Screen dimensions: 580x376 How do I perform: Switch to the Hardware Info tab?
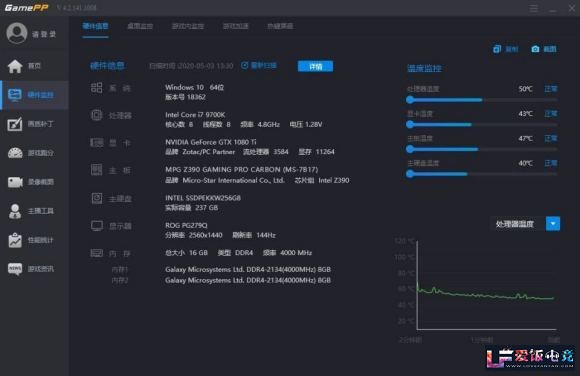coord(95,26)
